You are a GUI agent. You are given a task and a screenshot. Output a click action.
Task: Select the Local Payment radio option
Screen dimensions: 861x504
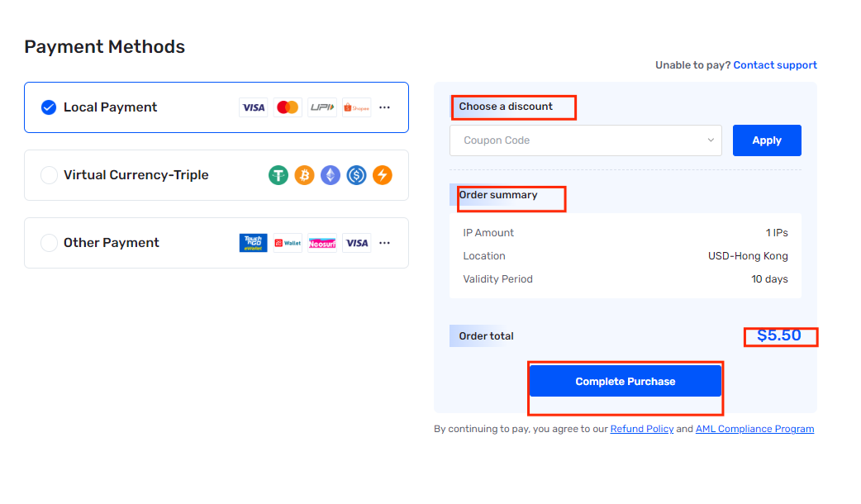coord(49,107)
